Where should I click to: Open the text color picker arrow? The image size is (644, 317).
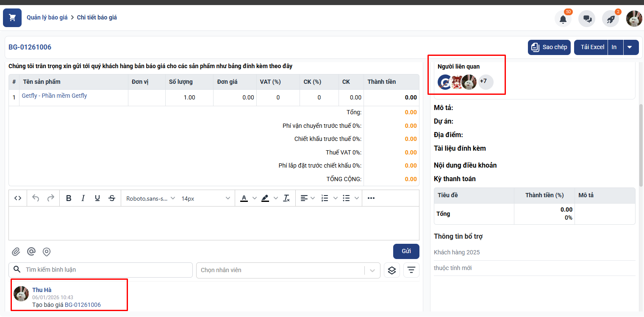click(255, 198)
